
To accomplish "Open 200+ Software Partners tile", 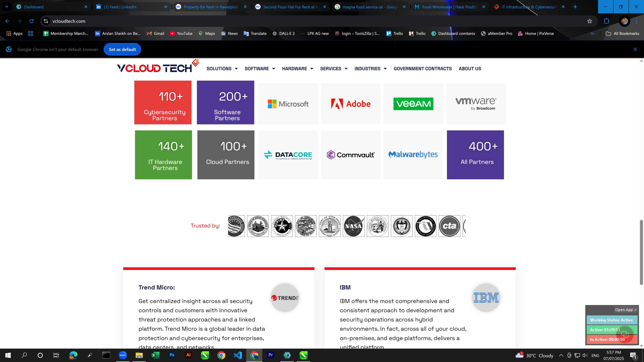I will [x=226, y=102].
